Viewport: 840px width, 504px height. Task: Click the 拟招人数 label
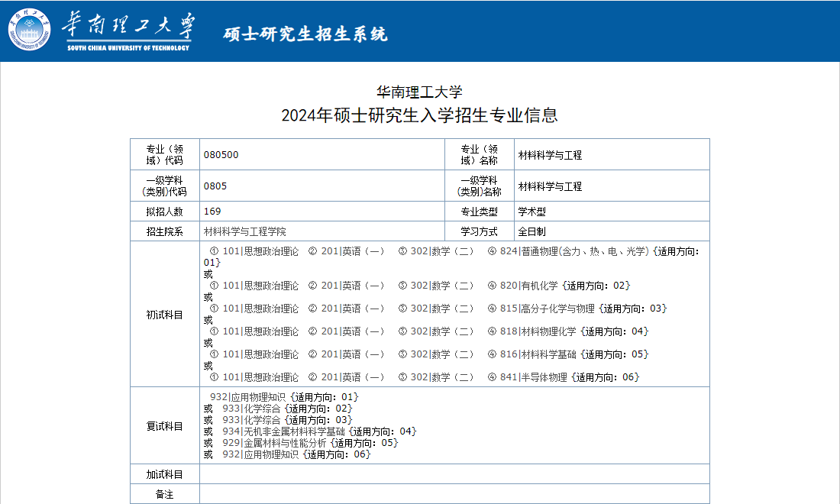164,212
